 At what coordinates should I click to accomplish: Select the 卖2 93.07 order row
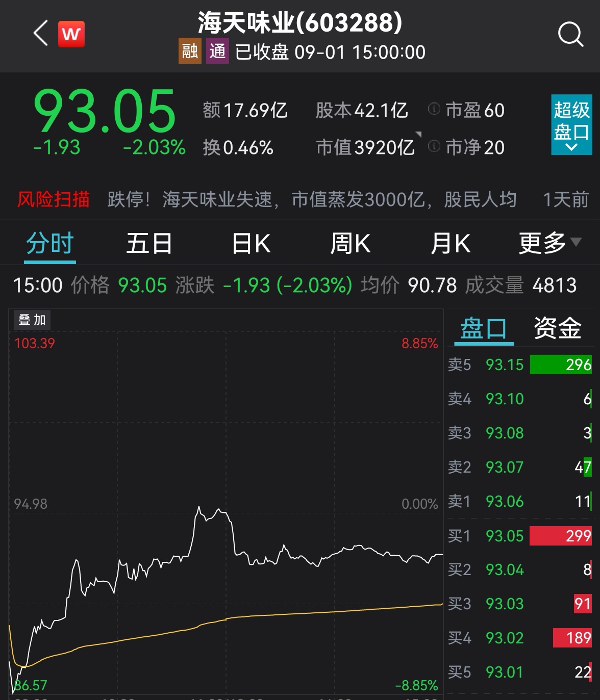[x=520, y=467]
